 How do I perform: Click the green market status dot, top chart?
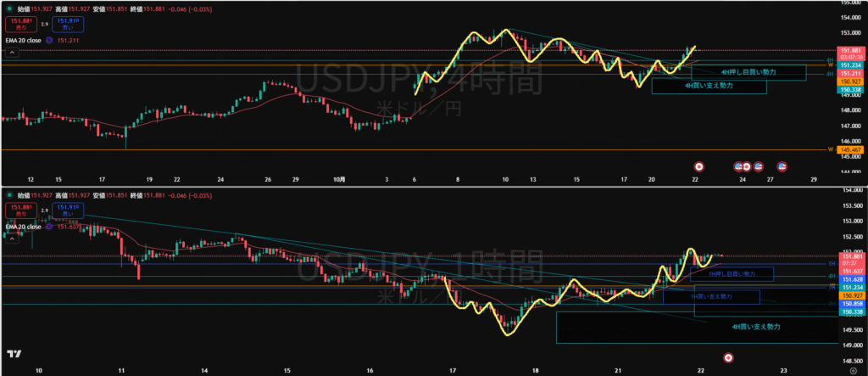tap(9, 8)
